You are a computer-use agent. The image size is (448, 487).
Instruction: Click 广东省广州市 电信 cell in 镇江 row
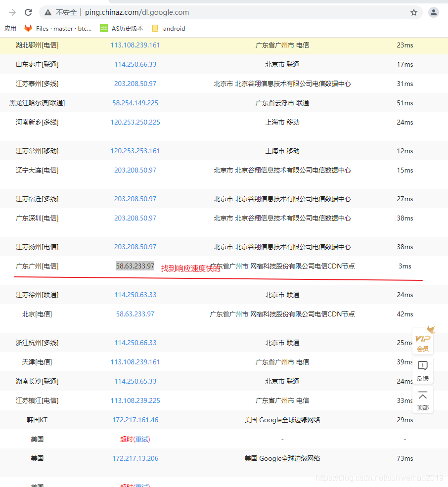pyautogui.click(x=282, y=400)
